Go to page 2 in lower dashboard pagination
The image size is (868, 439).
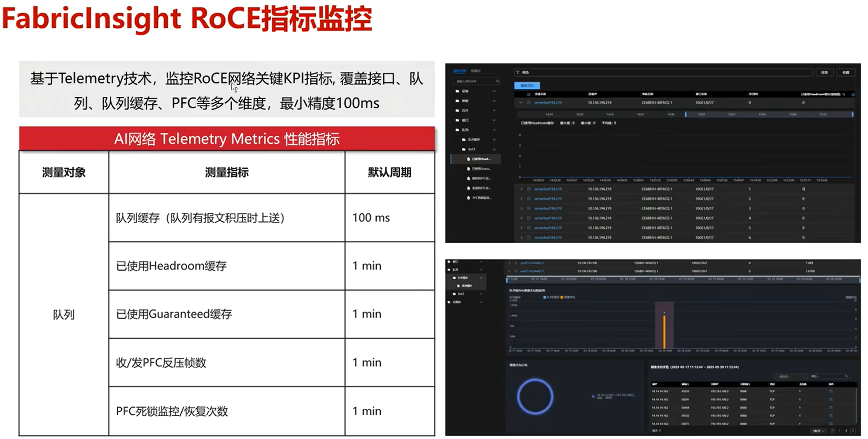846,431
